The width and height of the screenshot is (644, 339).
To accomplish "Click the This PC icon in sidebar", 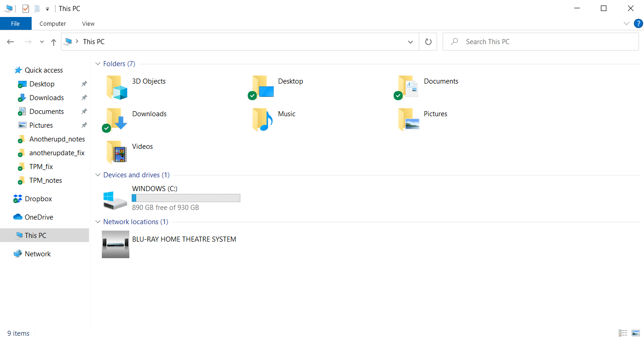I will (18, 236).
